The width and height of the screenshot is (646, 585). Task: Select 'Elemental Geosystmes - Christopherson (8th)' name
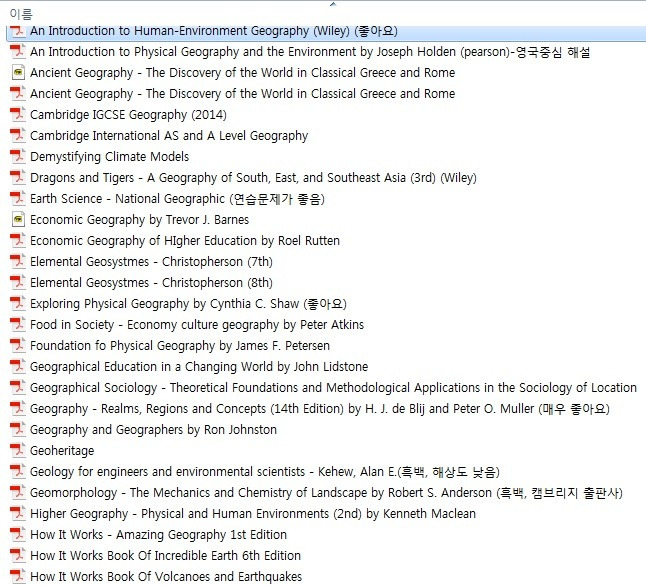pyautogui.click(x=151, y=283)
